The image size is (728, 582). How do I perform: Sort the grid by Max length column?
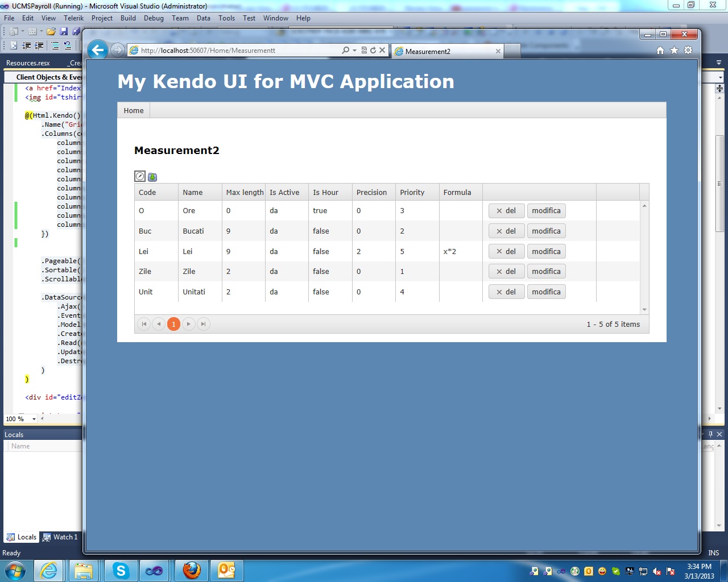(x=245, y=193)
